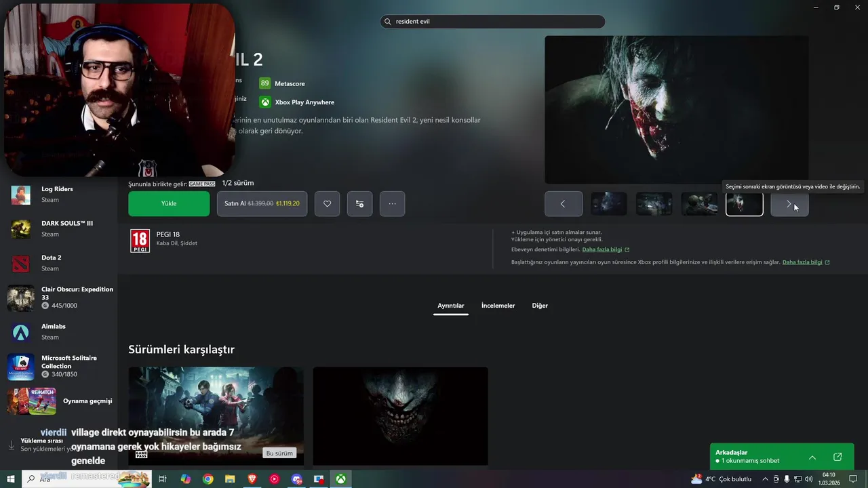The height and width of the screenshot is (488, 868).
Task: Open Task View from the taskbar
Action: click(x=163, y=479)
